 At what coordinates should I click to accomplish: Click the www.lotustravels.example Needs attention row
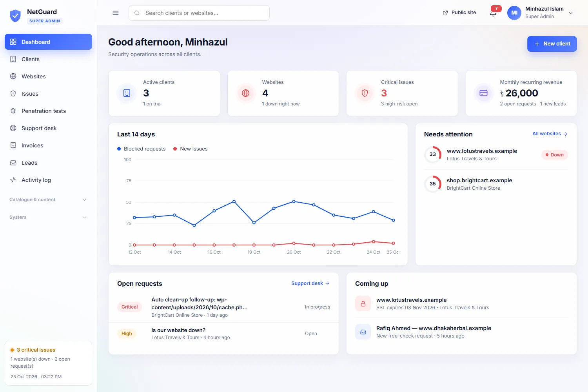pos(496,155)
